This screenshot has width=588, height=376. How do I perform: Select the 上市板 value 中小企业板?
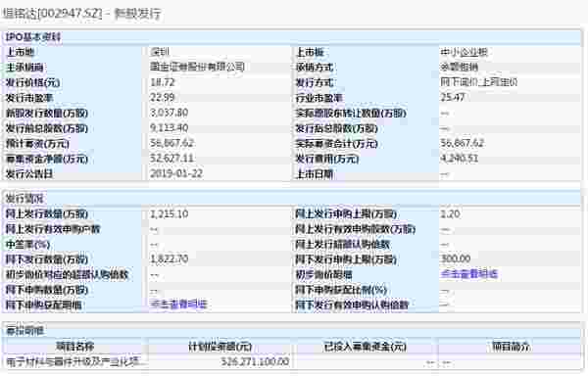pos(464,52)
